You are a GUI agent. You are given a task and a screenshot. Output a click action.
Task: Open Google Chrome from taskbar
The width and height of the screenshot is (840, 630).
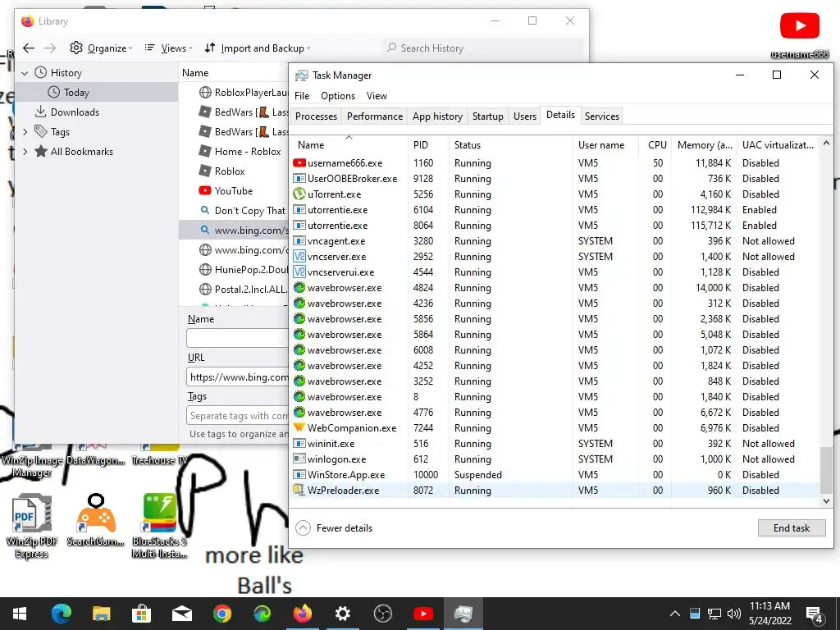click(x=221, y=614)
